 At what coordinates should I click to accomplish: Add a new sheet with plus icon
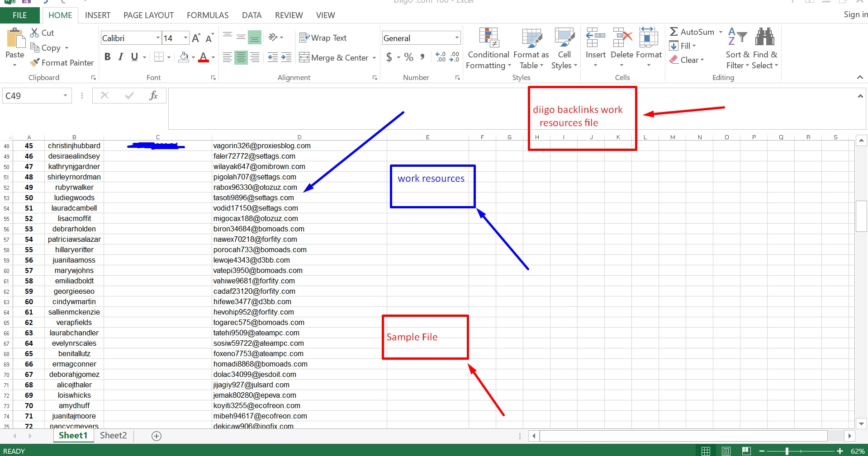(x=157, y=436)
